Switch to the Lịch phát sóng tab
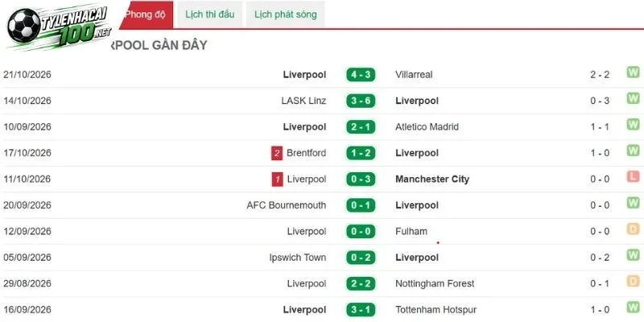 [x=286, y=14]
